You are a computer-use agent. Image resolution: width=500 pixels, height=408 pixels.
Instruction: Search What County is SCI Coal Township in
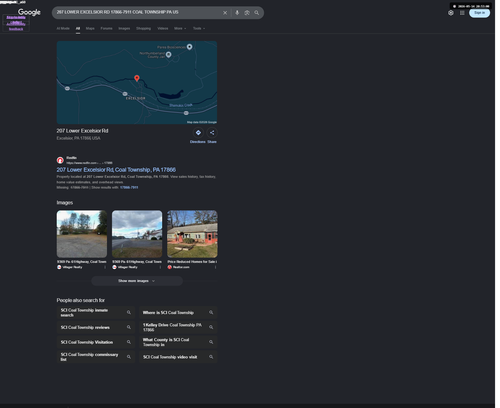click(178, 342)
